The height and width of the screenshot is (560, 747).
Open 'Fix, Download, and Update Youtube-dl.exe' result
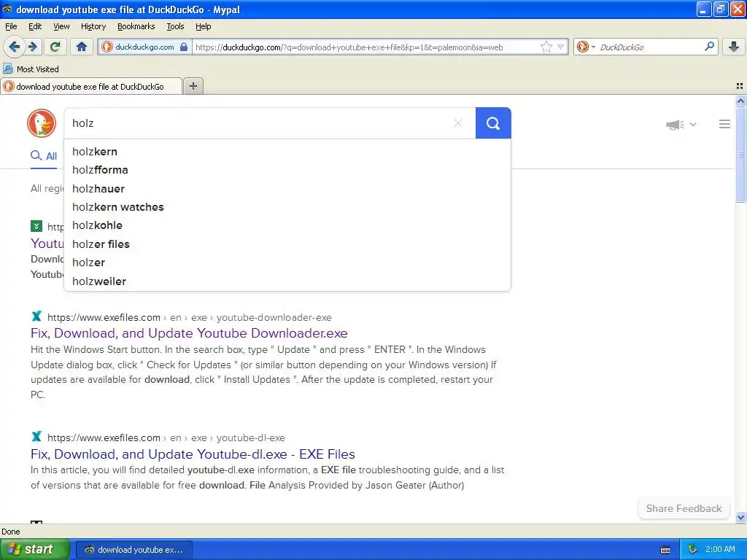[x=193, y=454]
